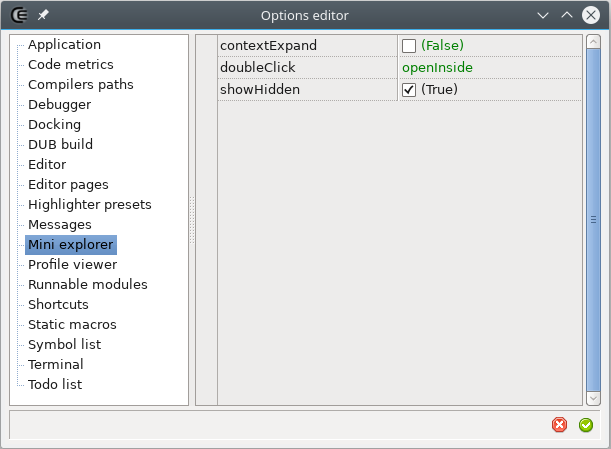Click the application logo icon in title bar

18,15
